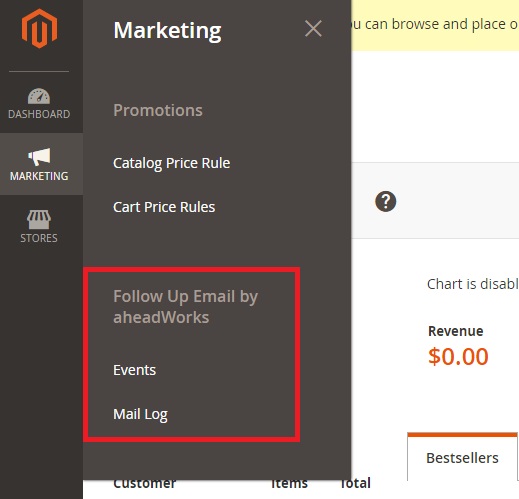This screenshot has width=519, height=499.
Task: Click the help question mark icon
Action: point(386,201)
